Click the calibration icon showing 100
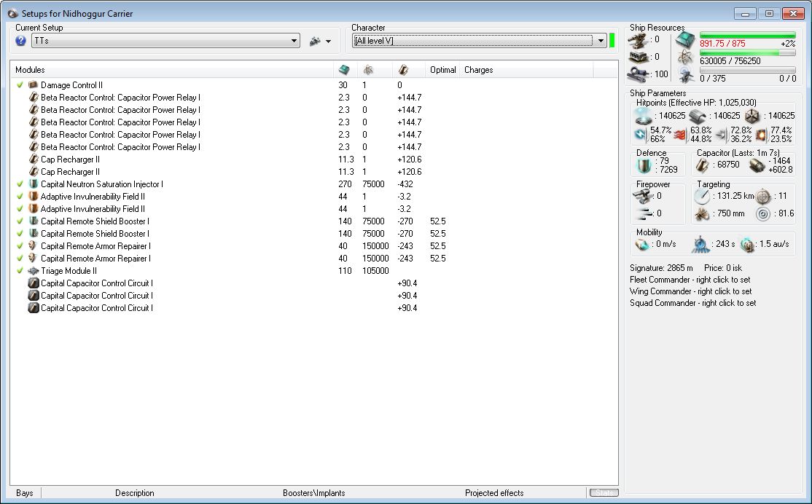812x504 pixels. [639, 74]
